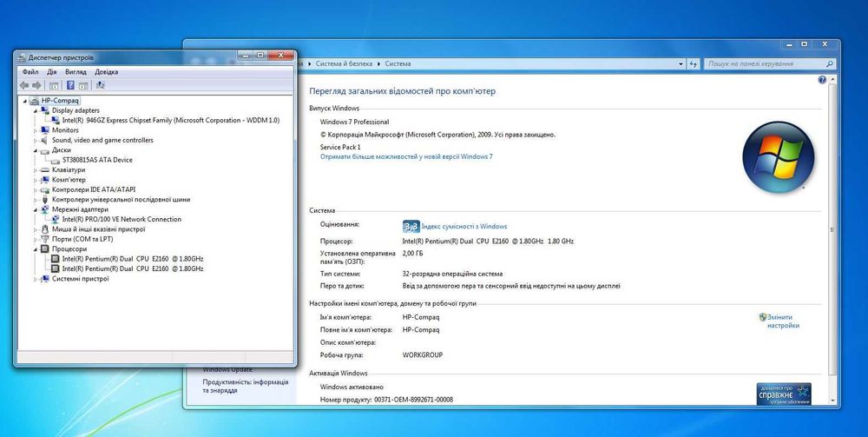This screenshot has width=868, height=437.
Task: Click the USB controllers category icon
Action: pyautogui.click(x=45, y=200)
